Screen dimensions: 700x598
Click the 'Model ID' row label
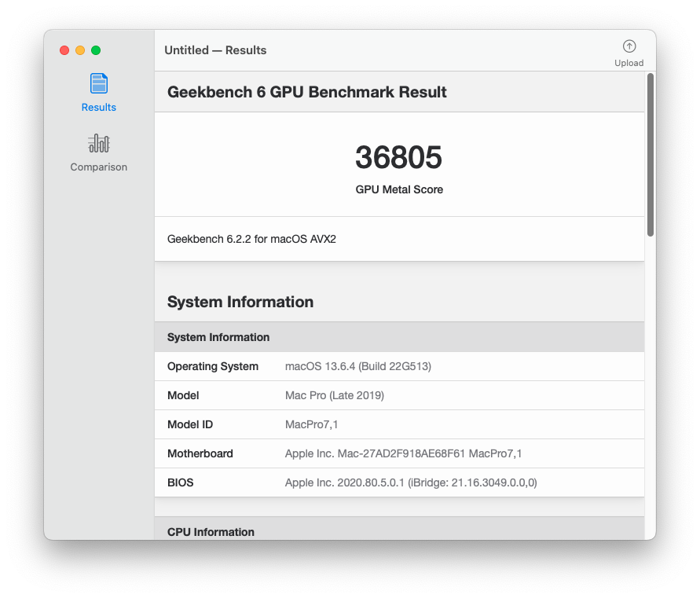[x=190, y=424]
